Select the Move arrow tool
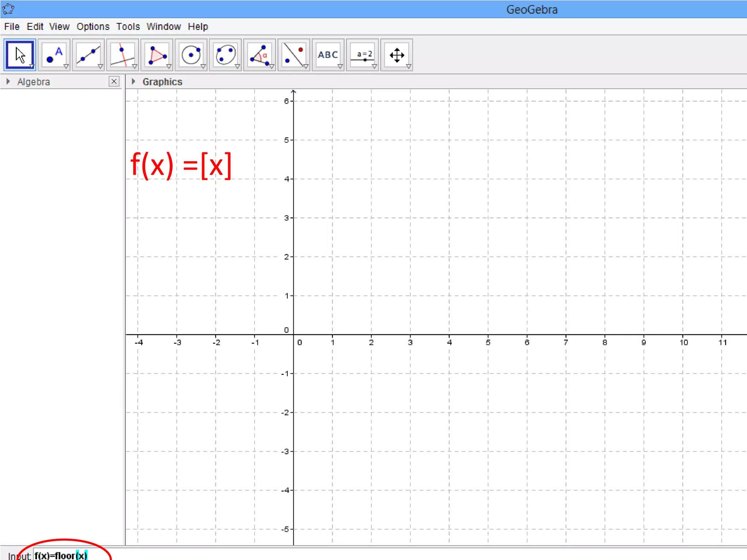The height and width of the screenshot is (560, 747). click(20, 55)
